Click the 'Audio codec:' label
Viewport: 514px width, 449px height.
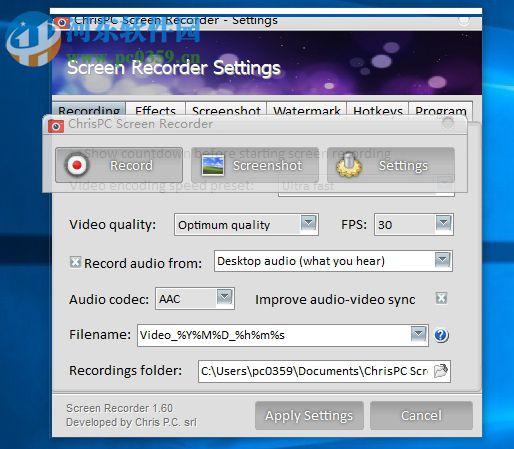(109, 299)
